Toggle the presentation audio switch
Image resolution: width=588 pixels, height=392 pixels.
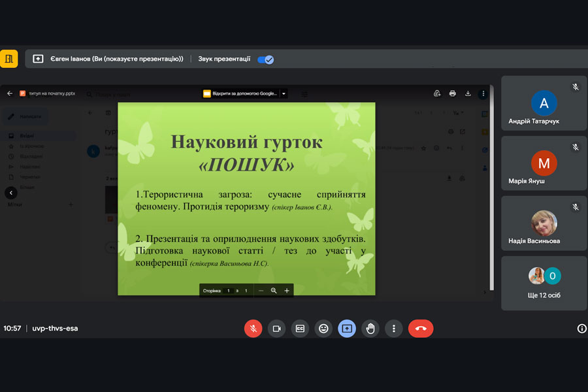tap(265, 59)
